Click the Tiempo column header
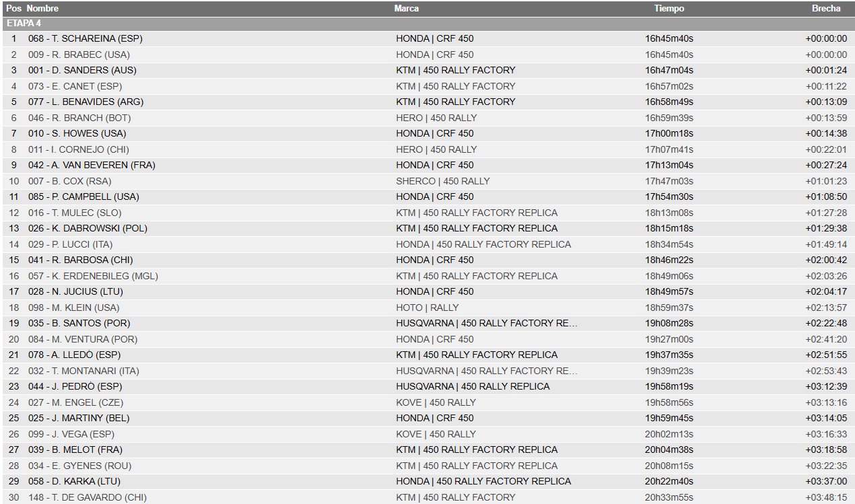This screenshot has width=855, height=504. point(669,8)
